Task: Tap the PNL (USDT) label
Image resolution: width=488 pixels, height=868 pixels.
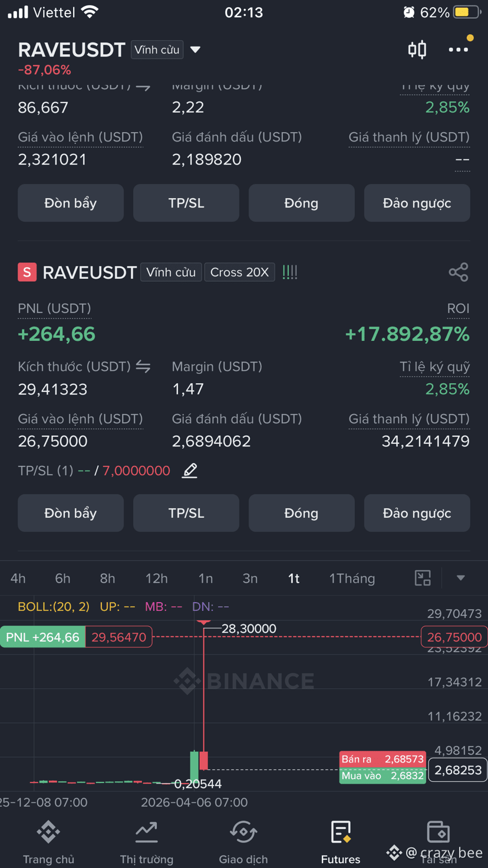Action: (54, 308)
